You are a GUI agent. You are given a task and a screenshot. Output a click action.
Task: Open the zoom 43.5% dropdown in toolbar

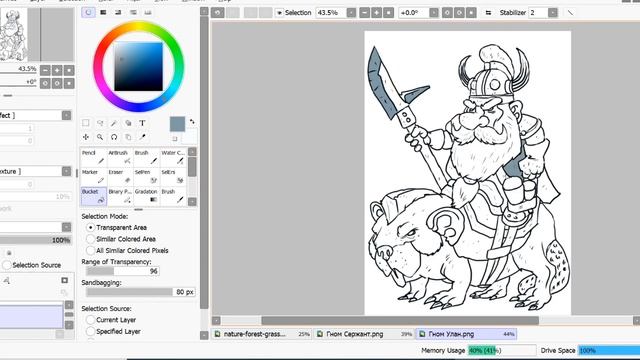pyautogui.click(x=351, y=13)
